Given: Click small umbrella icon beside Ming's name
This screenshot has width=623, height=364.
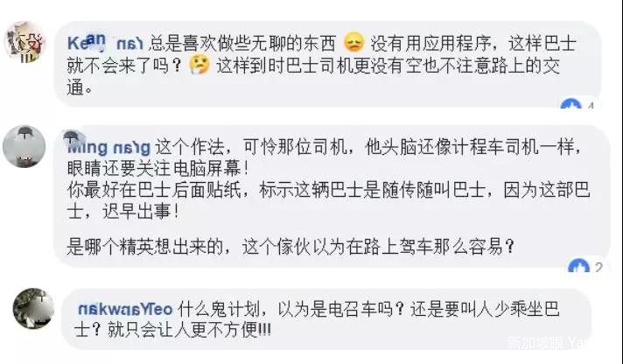Looking at the screenshot, I should point(71,137).
